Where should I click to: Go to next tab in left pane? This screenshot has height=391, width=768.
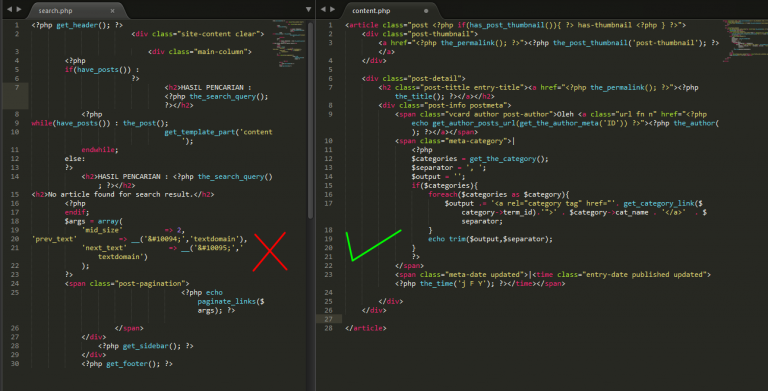tap(19, 9)
